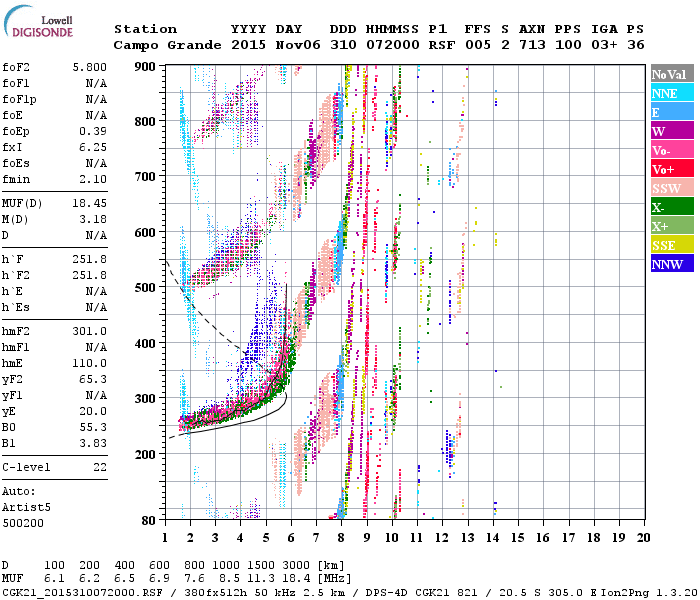Click the IGA value 03+
Viewport: 700px width, 600px height.
604,45
